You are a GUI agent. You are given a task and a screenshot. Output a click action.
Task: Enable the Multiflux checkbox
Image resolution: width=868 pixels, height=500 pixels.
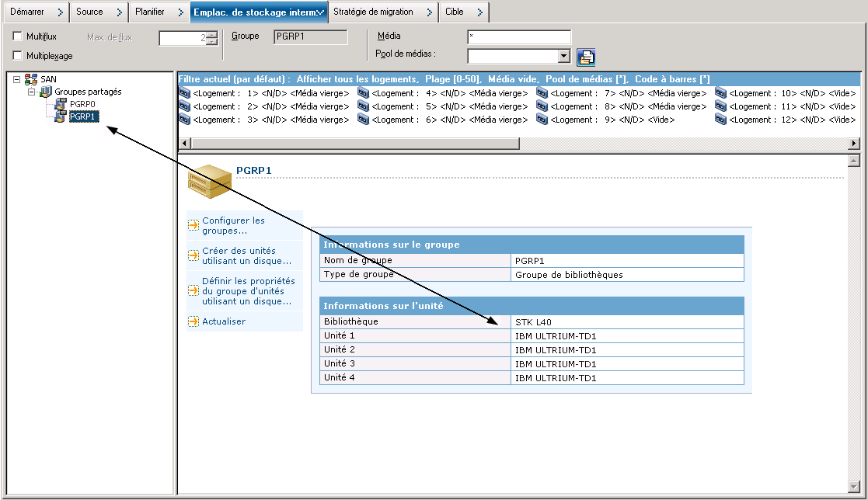18,36
